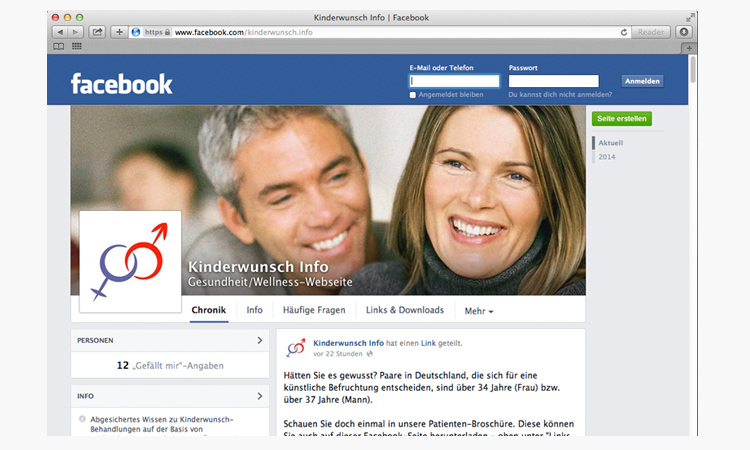Go back with the browser back arrow
The width and height of the screenshot is (750, 450).
coord(60,32)
